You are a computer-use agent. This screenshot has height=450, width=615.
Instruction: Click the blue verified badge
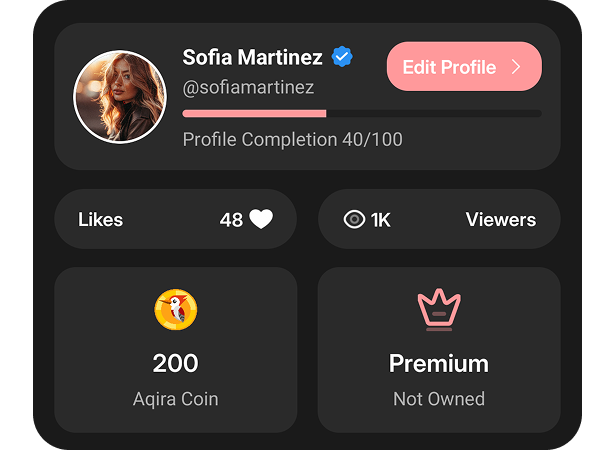coord(342,57)
